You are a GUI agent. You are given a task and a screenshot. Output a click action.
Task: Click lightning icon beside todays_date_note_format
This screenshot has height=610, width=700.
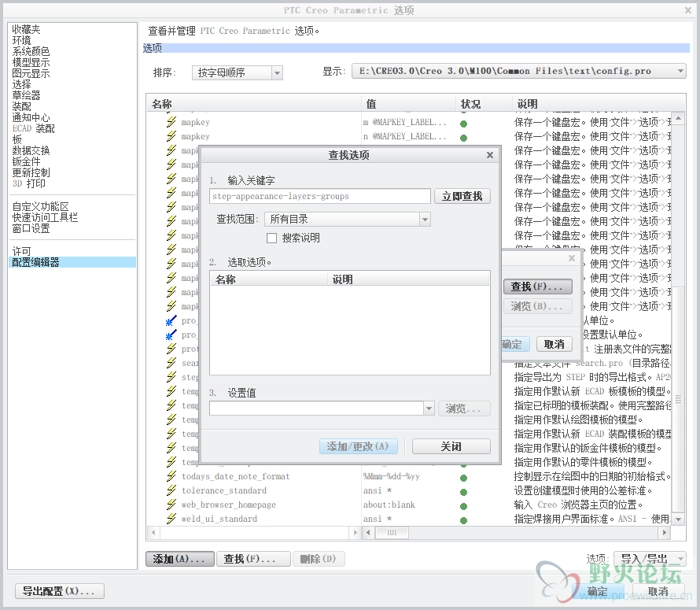click(171, 476)
